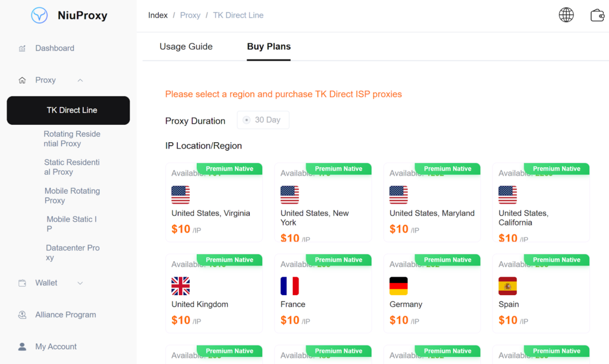Click the Proxy breadcrumb link
Screen dimensions: 609x364
190,15
